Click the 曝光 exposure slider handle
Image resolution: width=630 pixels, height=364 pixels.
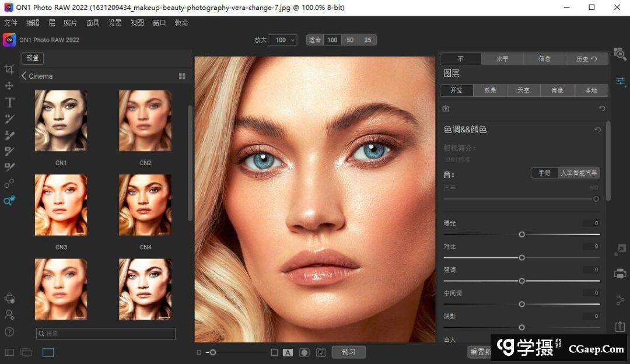point(521,235)
